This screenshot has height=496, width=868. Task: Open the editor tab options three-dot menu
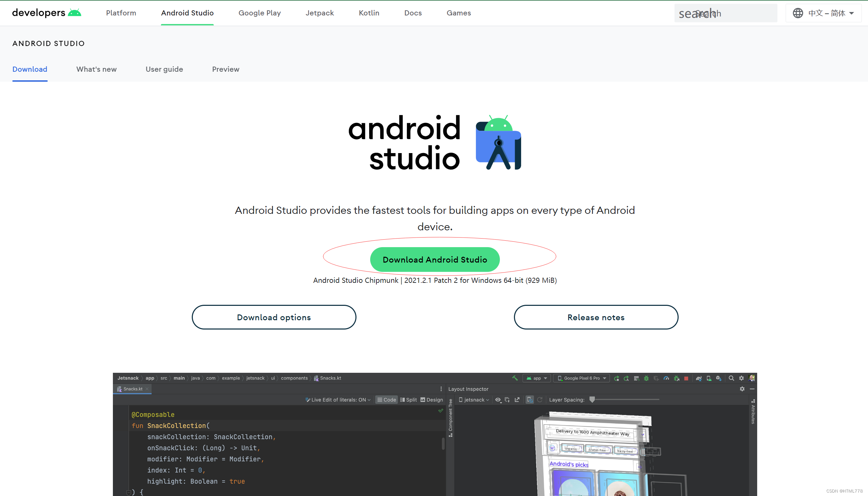[x=441, y=389]
